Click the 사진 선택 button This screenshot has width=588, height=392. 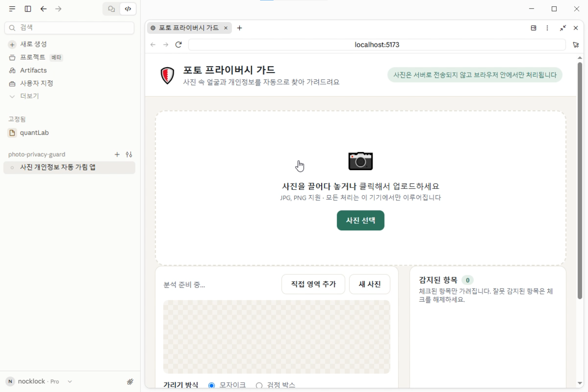[360, 220]
